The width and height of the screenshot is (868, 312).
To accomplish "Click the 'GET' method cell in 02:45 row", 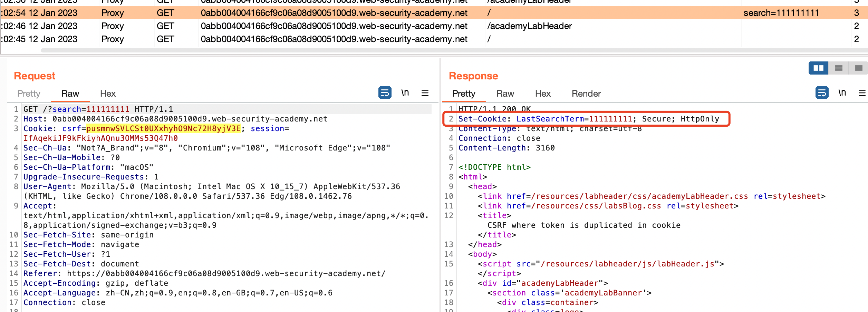I will 165,39.
